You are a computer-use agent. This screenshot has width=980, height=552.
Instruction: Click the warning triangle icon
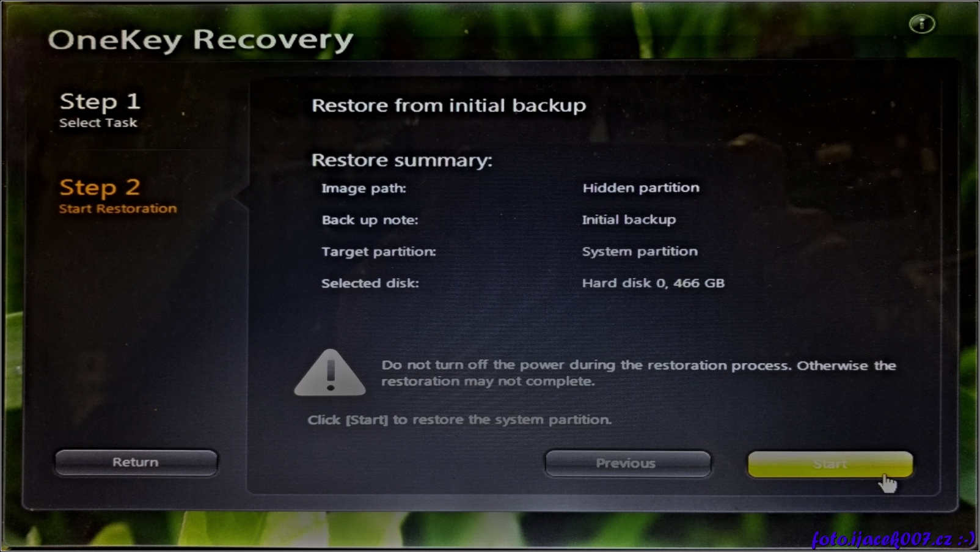[x=330, y=372]
